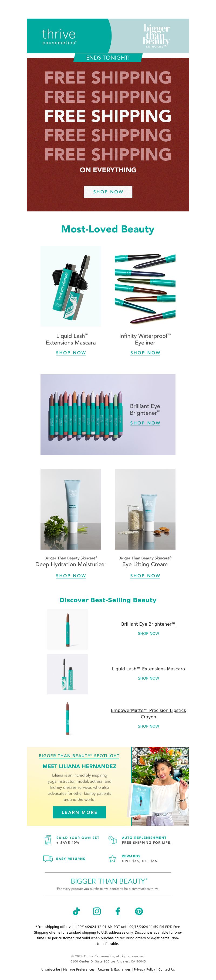This screenshot has width=216, height=980.
Task: Shop Now under Infinity Waterproof Eyeliner
Action: coord(145,353)
